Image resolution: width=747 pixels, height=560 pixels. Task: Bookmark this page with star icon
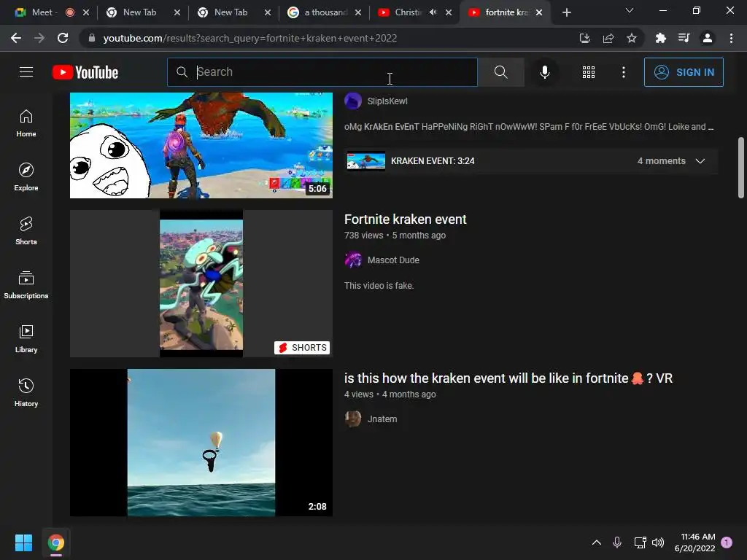click(631, 38)
